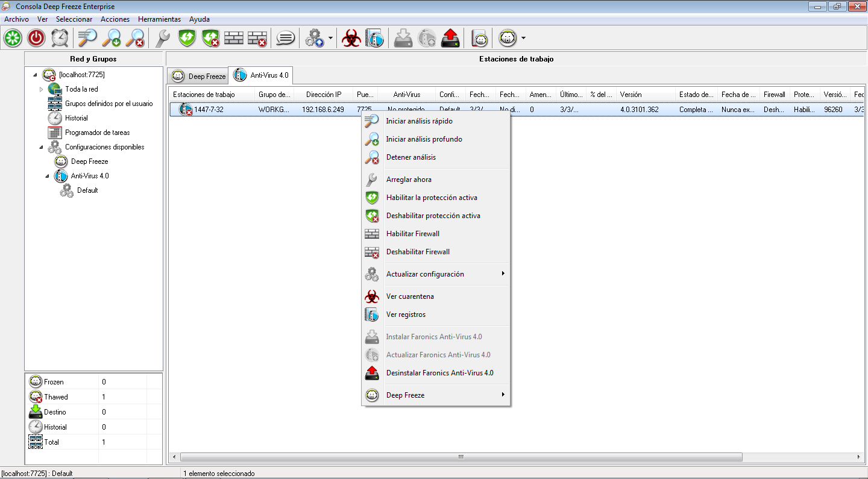The image size is (868, 479).
Task: Click the Total icon in status panel
Action: coord(36,442)
